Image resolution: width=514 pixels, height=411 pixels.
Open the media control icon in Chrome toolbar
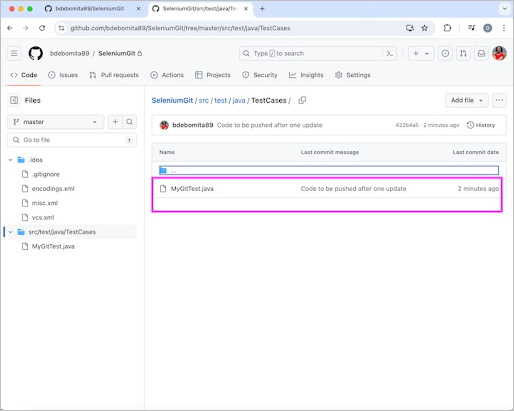(x=471, y=28)
